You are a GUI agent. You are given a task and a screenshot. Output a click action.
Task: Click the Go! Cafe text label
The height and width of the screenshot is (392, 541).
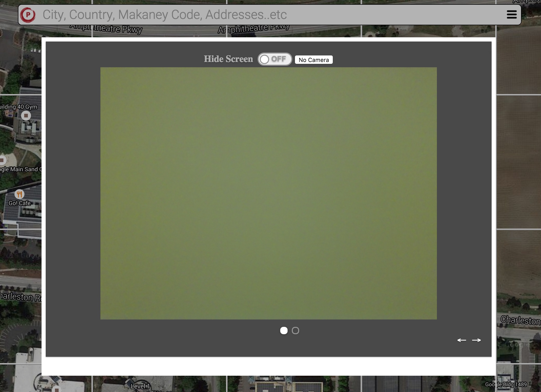pos(20,203)
